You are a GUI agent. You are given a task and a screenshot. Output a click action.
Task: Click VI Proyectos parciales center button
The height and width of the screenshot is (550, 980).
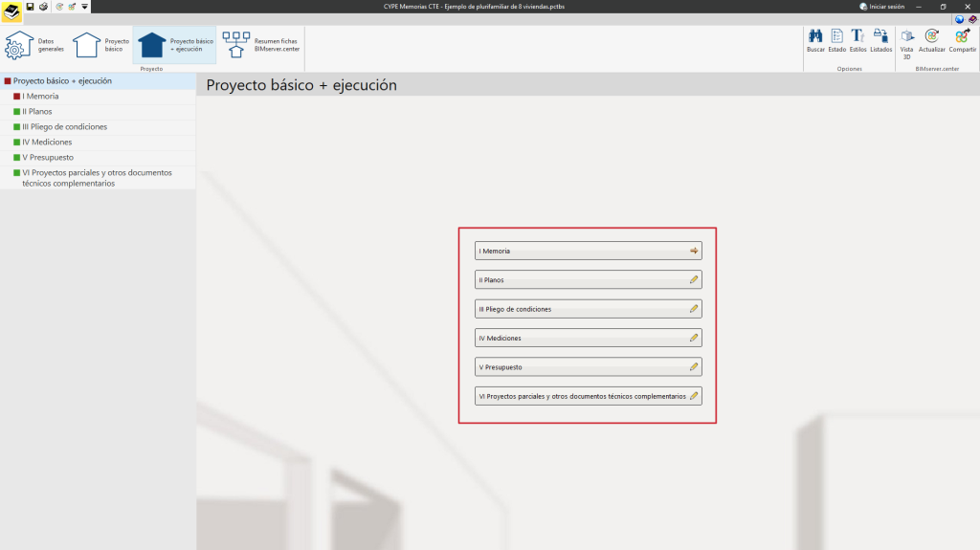click(x=589, y=396)
